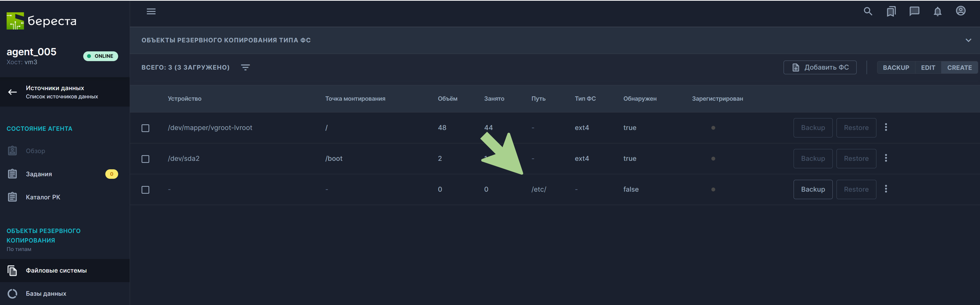Open Базы данных sidebar item

[x=46, y=294]
